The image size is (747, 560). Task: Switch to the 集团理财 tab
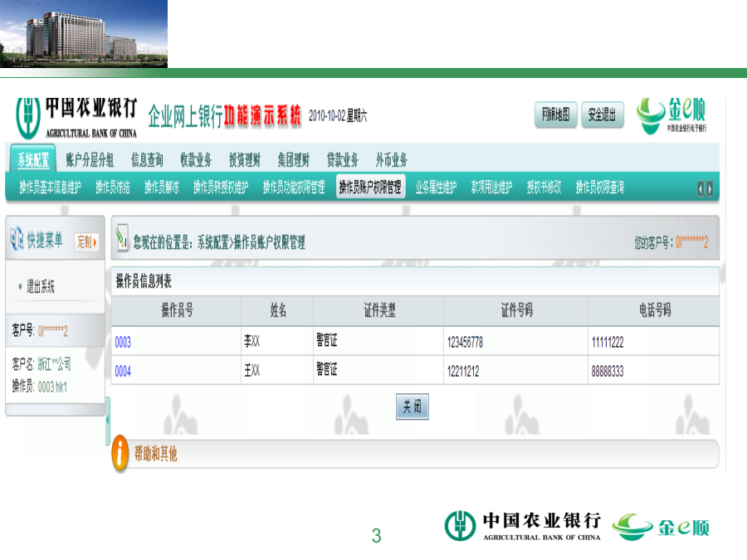click(x=294, y=160)
